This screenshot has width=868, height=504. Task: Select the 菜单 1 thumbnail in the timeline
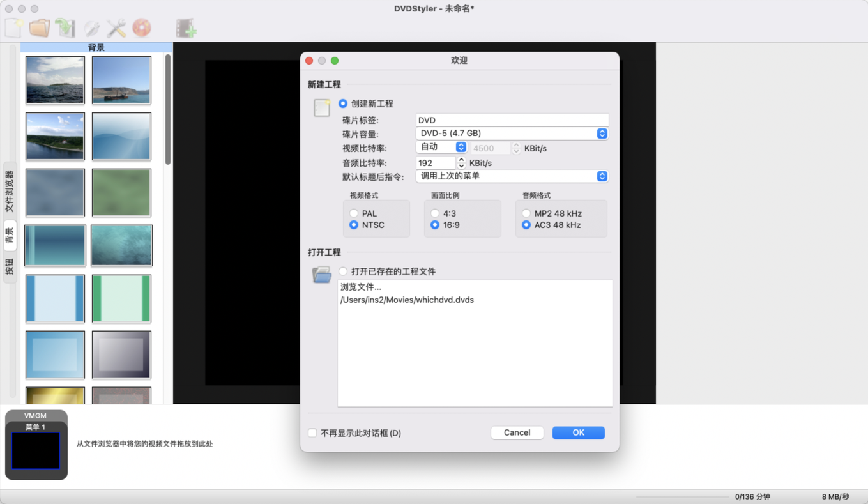click(x=36, y=450)
